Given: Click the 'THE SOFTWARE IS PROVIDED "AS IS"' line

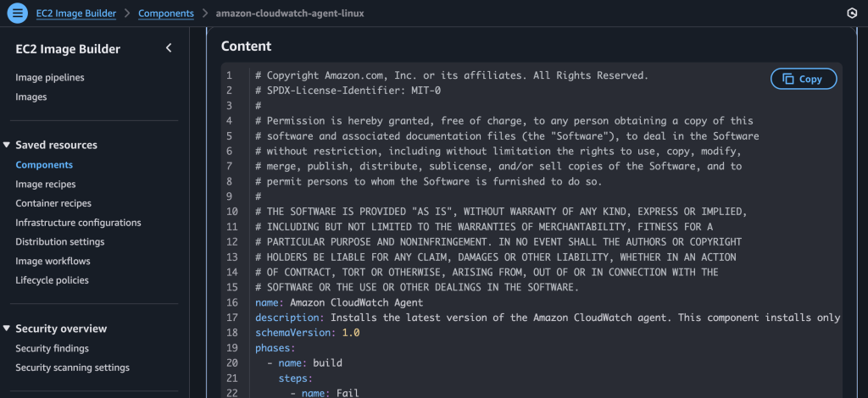Looking at the screenshot, I should pyautogui.click(x=502, y=212).
